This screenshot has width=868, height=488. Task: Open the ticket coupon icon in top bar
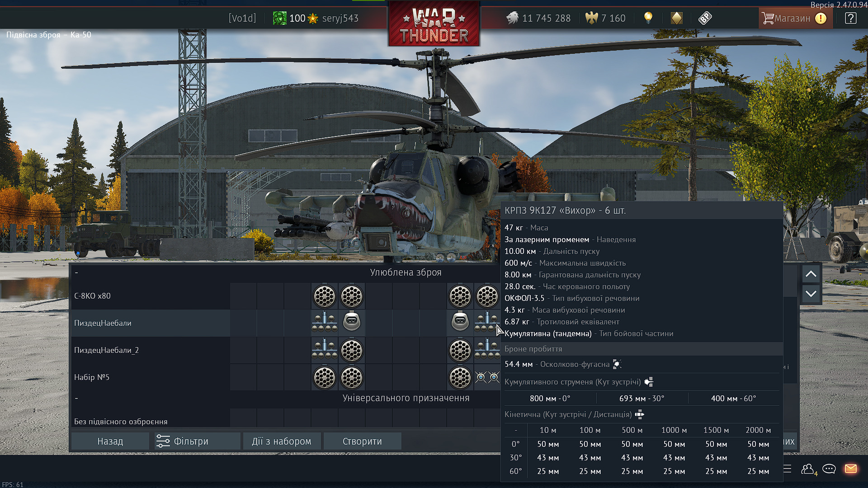tap(705, 18)
